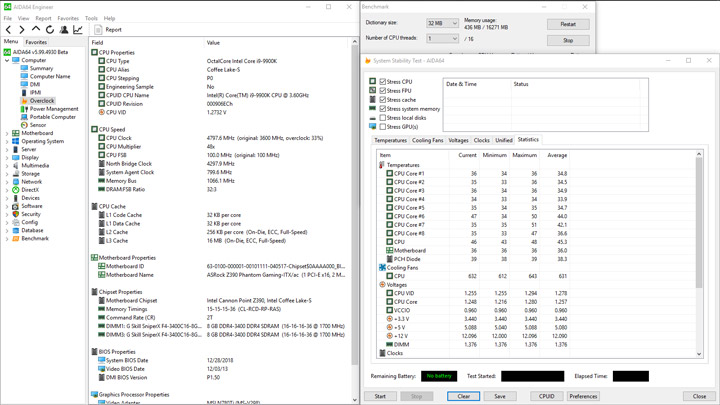Image resolution: width=720 pixels, height=405 pixels.
Task: Uncheck the Stress CPU checkbox
Action: tap(382, 82)
